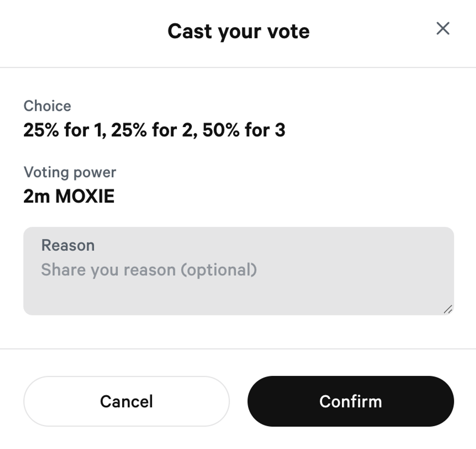Click the word 'optional' in the placeholder
This screenshot has height=449, width=476.
point(218,270)
